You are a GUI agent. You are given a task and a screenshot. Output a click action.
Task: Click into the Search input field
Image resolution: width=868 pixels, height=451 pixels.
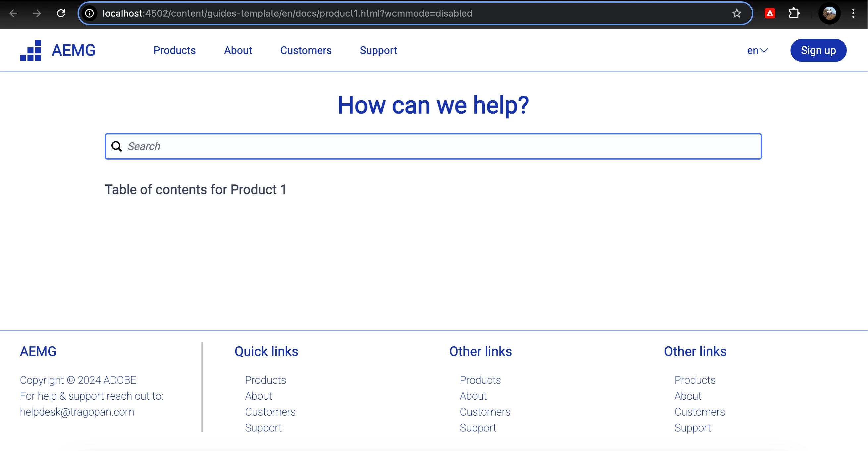(438, 146)
